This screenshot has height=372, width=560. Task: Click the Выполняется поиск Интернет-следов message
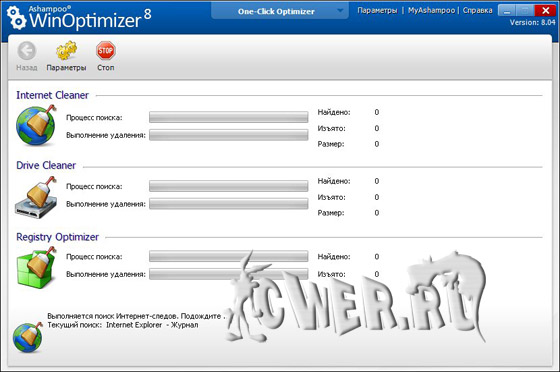[136, 316]
